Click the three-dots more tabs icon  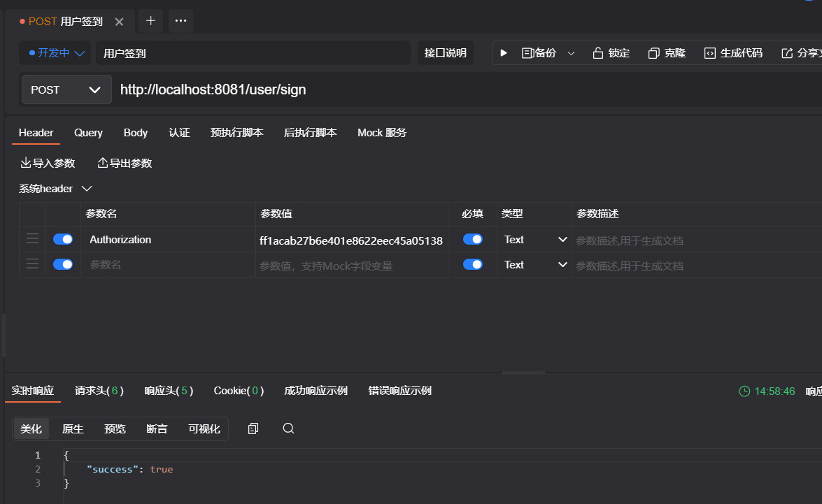point(180,21)
